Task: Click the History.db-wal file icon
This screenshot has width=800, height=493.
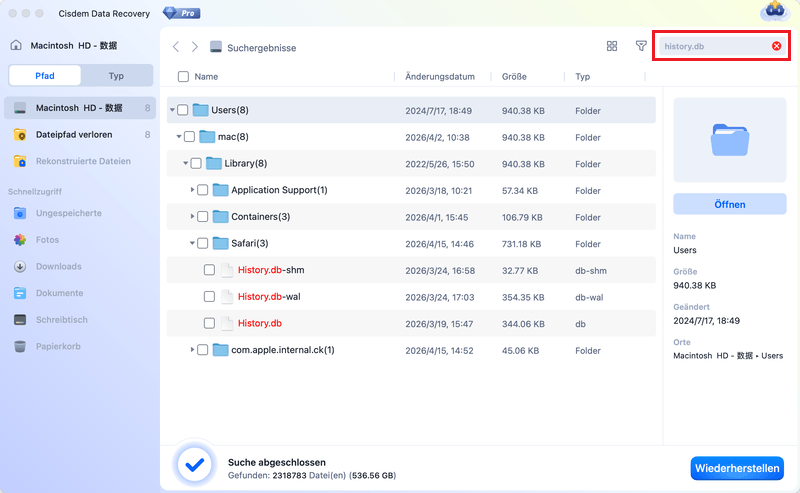Action: point(227,297)
